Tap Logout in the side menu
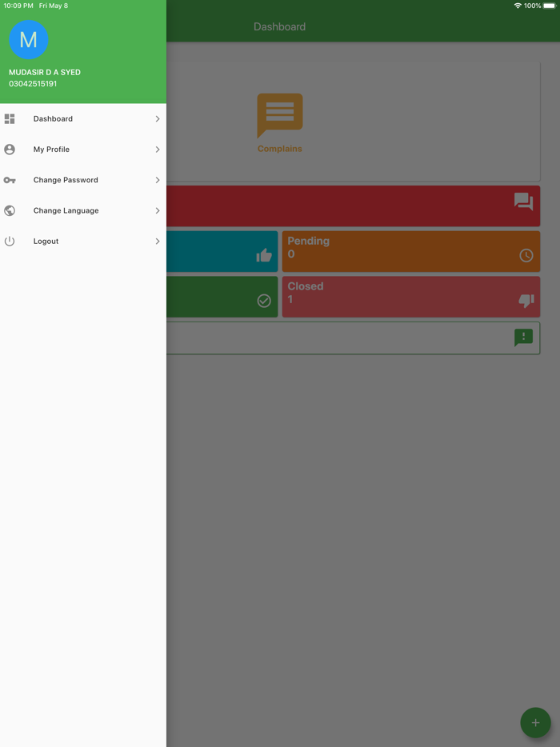The image size is (560, 747). [83, 241]
